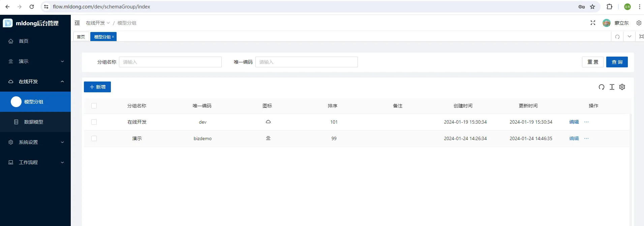Open header settings gear icon

(639, 23)
